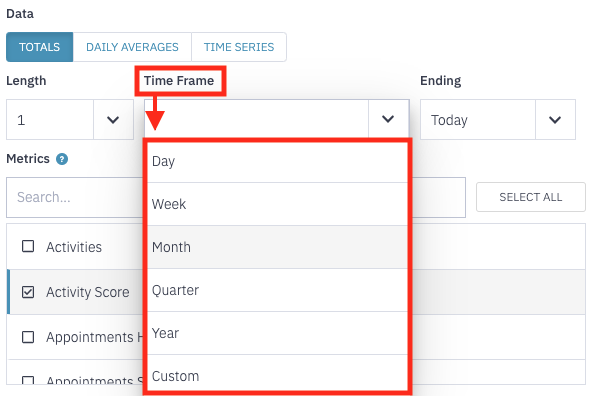Pick the Quarter time frame option

(278, 290)
